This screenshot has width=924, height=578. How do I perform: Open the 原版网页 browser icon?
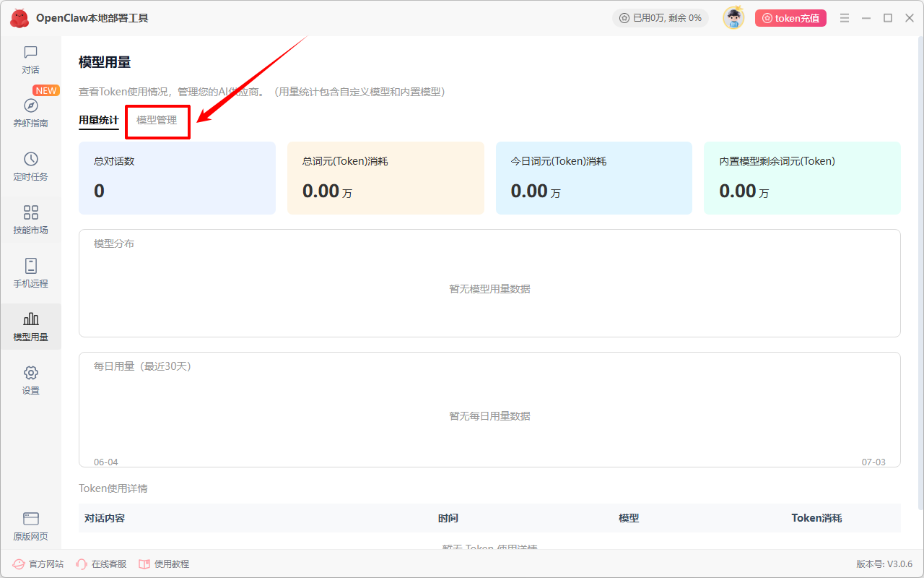[30, 519]
